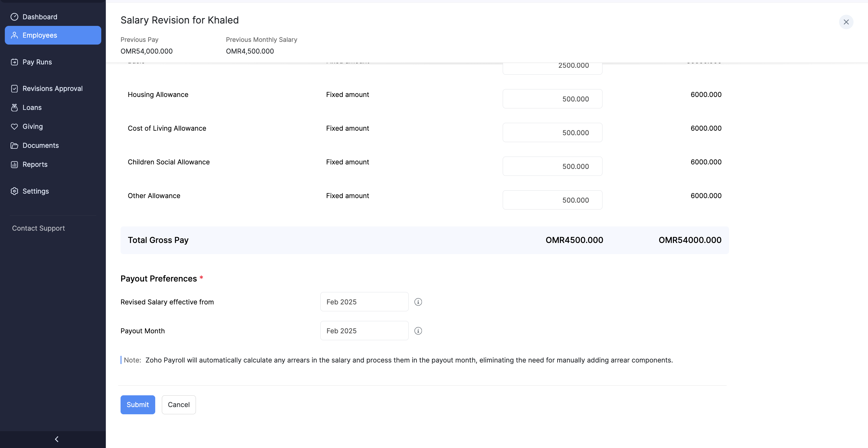Click the Settings gear icon
The height and width of the screenshot is (448, 868).
(14, 191)
